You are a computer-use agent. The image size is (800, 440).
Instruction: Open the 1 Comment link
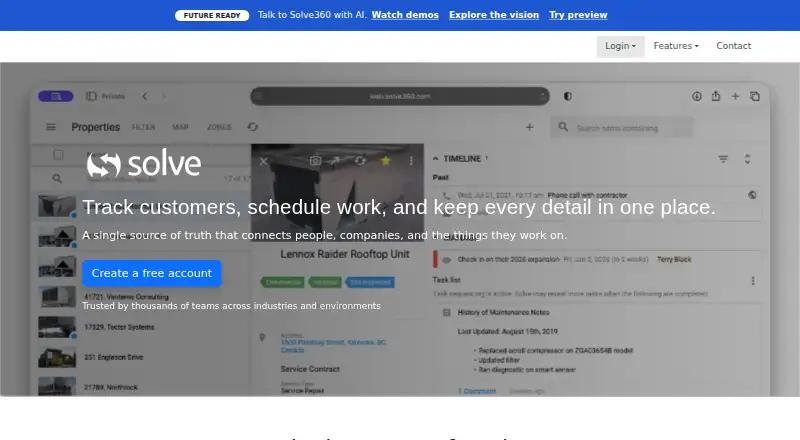(x=477, y=391)
